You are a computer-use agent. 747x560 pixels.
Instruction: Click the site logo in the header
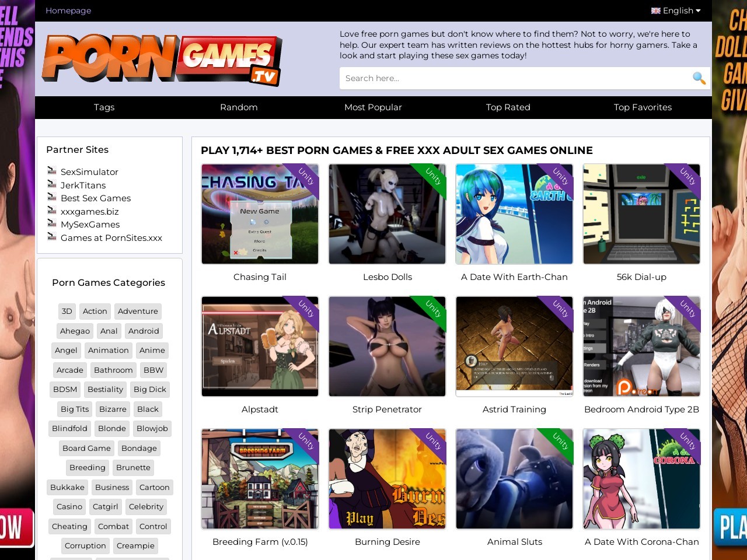tap(162, 60)
